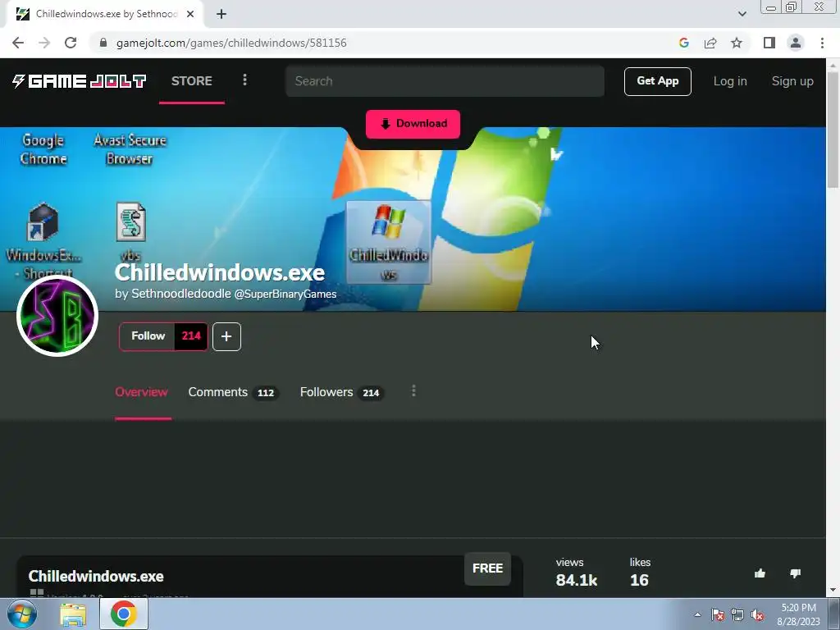This screenshot has width=840, height=630.
Task: Click the page vertical scrollbar thumb
Action: coord(833,130)
